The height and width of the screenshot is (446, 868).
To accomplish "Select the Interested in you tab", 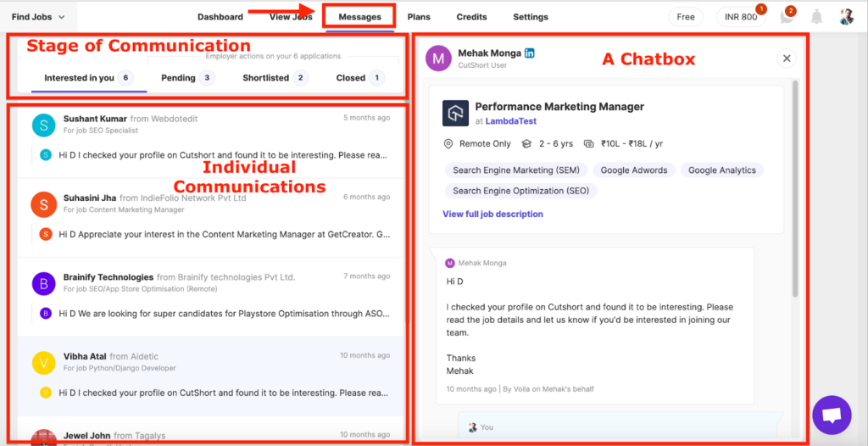I will coord(88,78).
